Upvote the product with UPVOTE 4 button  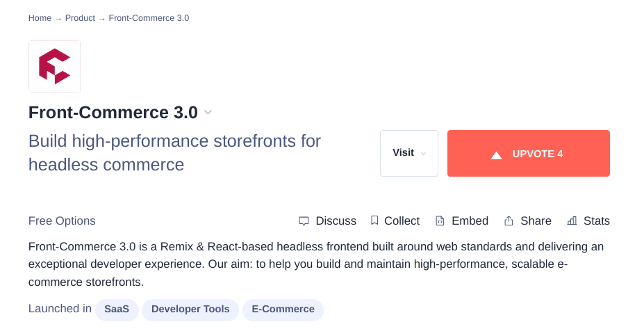(x=529, y=154)
